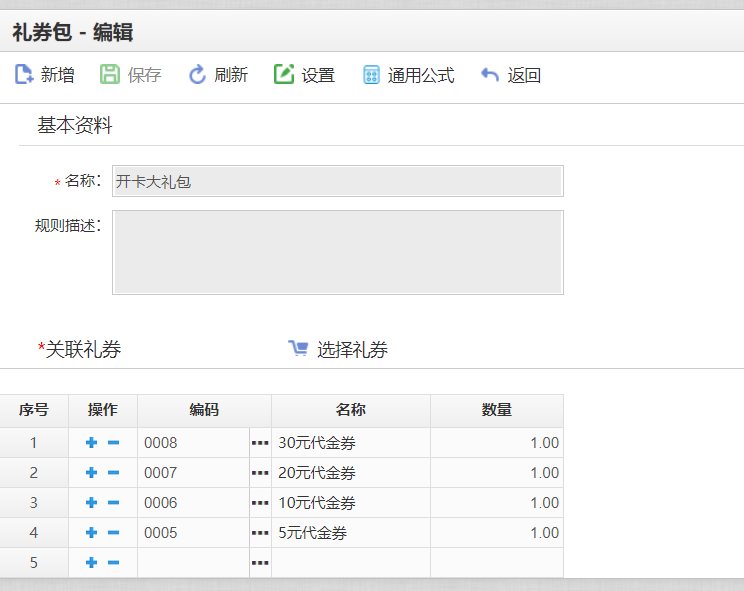Click the 刷新 (Refresh) toolbar icon

coord(198,75)
